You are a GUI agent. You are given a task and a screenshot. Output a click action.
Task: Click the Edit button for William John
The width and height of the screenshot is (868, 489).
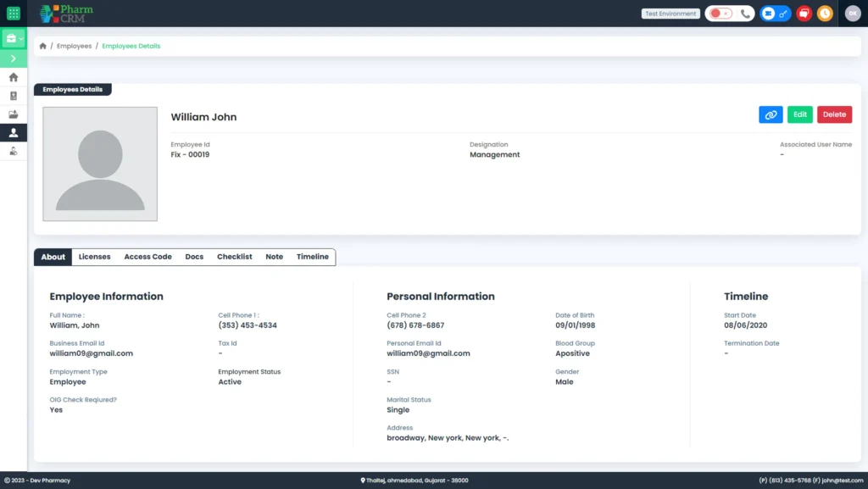(x=799, y=114)
